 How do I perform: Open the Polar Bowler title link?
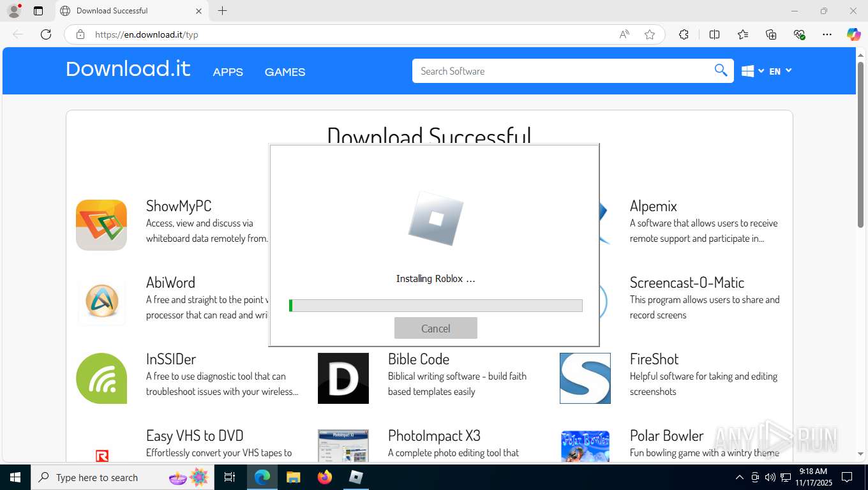coord(667,436)
